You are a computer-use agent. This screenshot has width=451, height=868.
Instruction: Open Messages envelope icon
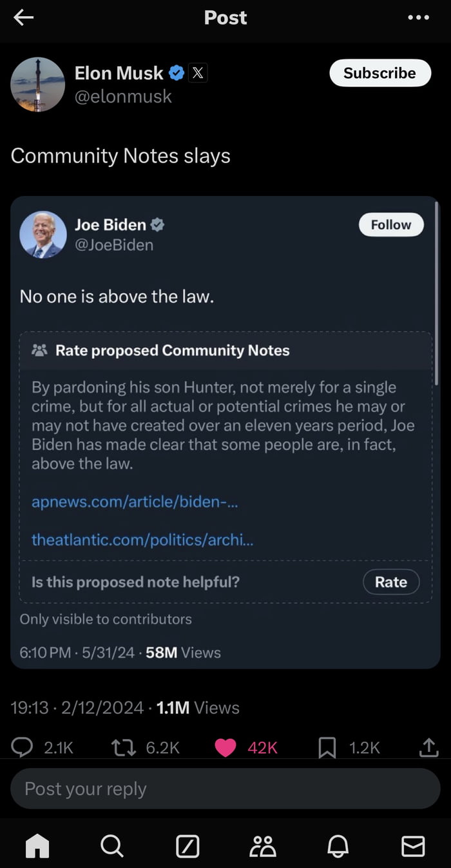point(413,846)
